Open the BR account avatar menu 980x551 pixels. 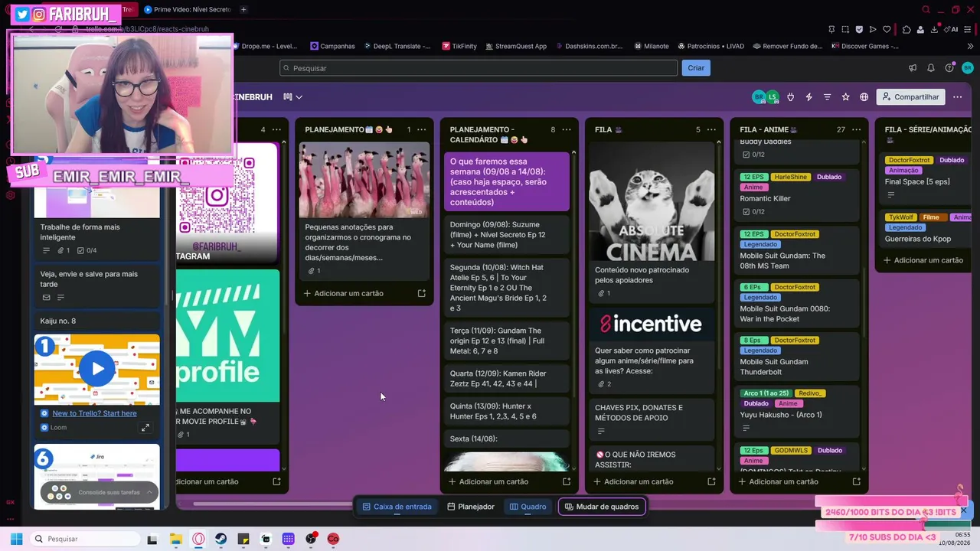tap(968, 68)
